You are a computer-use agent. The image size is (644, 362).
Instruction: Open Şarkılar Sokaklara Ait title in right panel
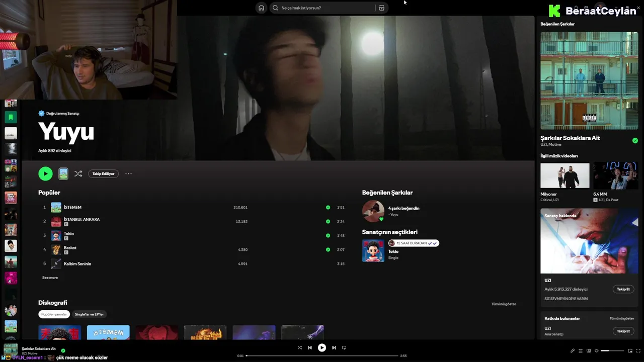[570, 138]
